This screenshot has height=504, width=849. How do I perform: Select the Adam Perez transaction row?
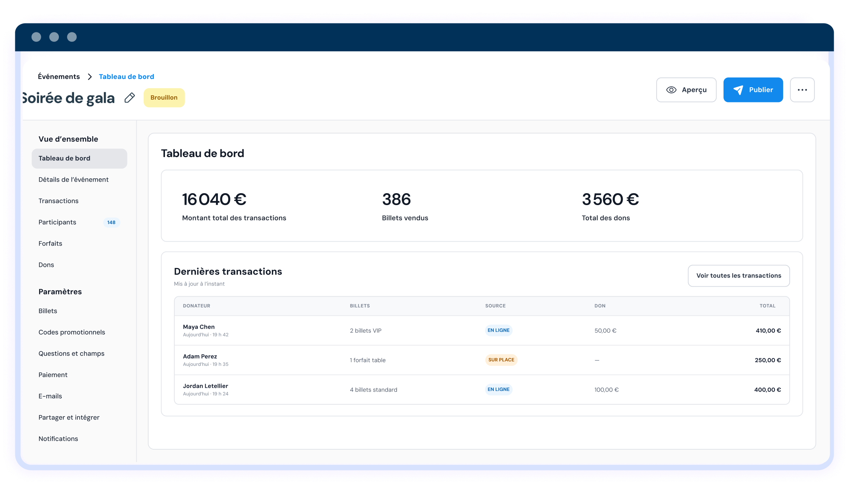pyautogui.click(x=482, y=360)
